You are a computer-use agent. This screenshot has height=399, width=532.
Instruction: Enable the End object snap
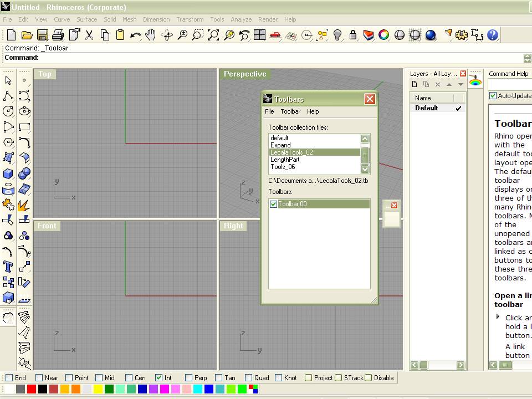9,378
